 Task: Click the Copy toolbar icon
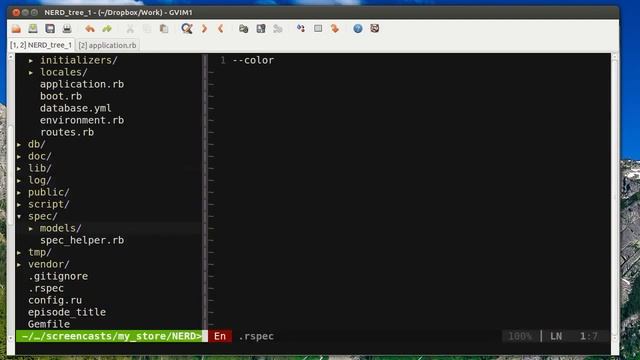[147, 29]
